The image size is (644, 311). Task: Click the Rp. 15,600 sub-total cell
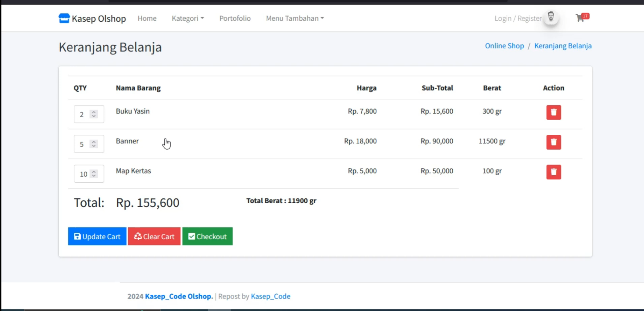437,111
